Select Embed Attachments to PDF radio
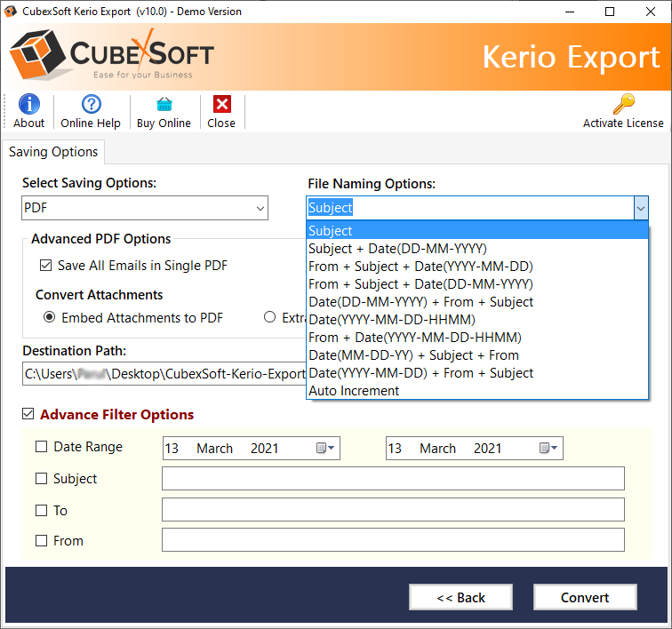Image resolution: width=672 pixels, height=629 pixels. 49,317
